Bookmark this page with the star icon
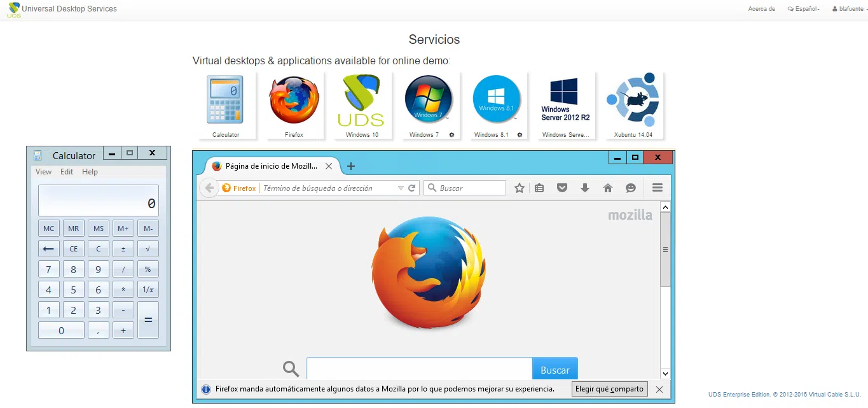The height and width of the screenshot is (408, 868). [x=520, y=188]
